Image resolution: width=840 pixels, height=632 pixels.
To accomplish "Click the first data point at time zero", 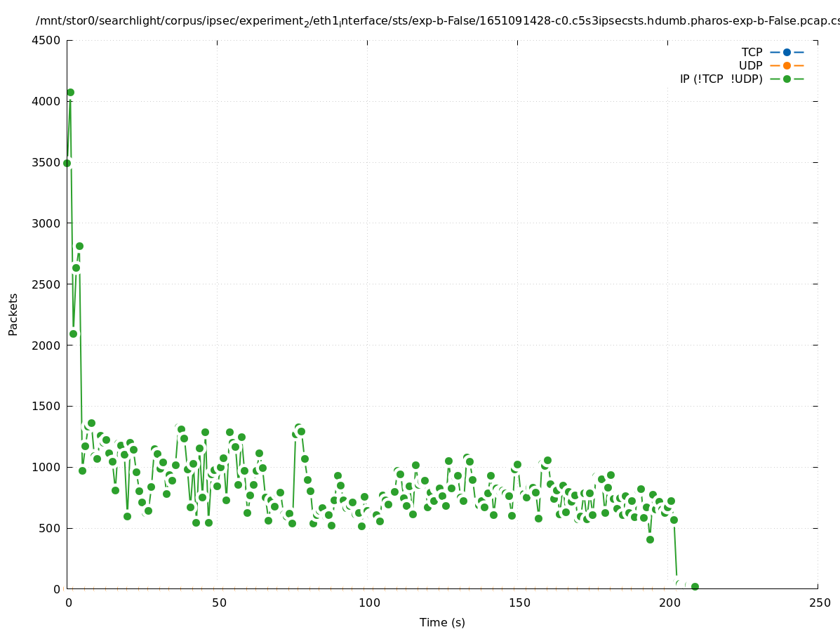I will (x=67, y=163).
